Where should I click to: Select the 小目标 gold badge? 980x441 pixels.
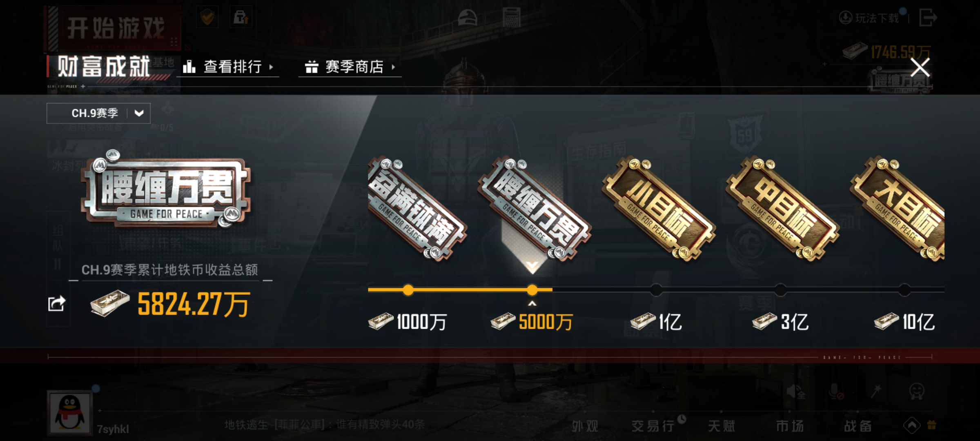[658, 208]
